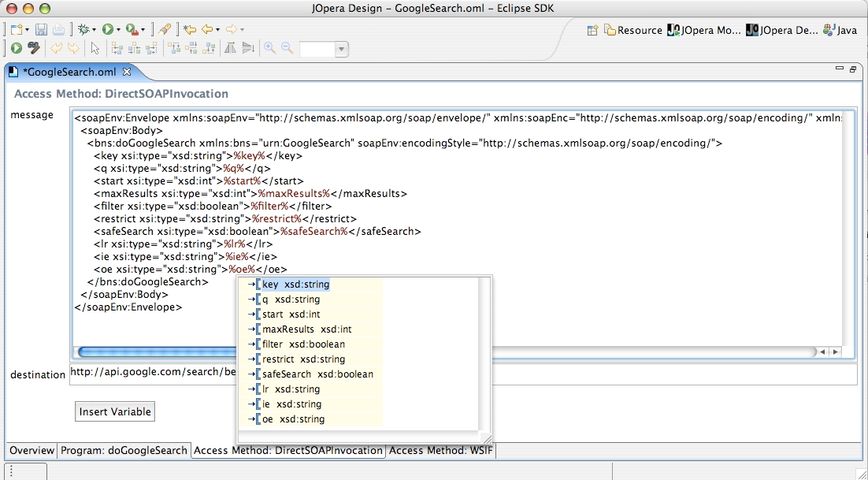
Task: Click the green Run icon in top toolbar
Action: (x=108, y=30)
